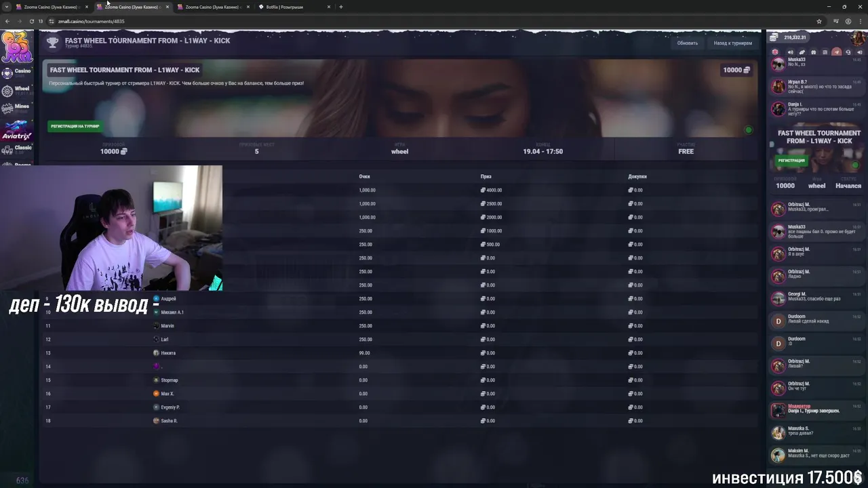
Task: Click the Zooma casino logo
Action: pyautogui.click(x=16, y=47)
